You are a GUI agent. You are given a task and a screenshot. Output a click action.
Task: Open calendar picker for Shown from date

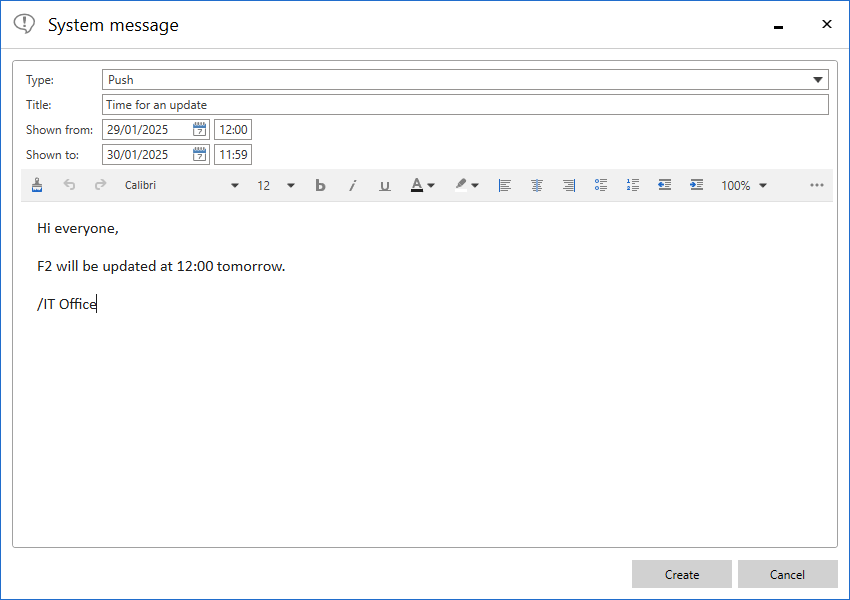(199, 129)
